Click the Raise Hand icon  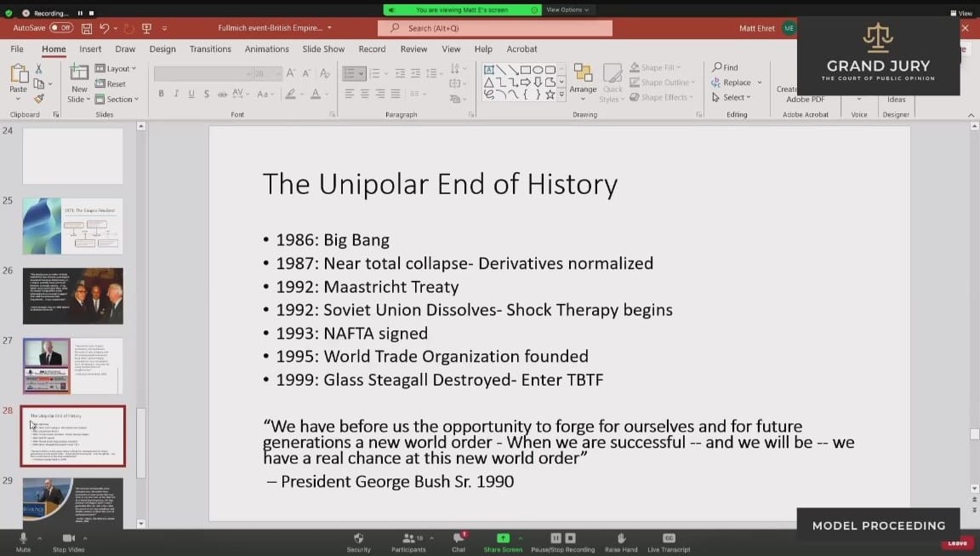coord(621,539)
